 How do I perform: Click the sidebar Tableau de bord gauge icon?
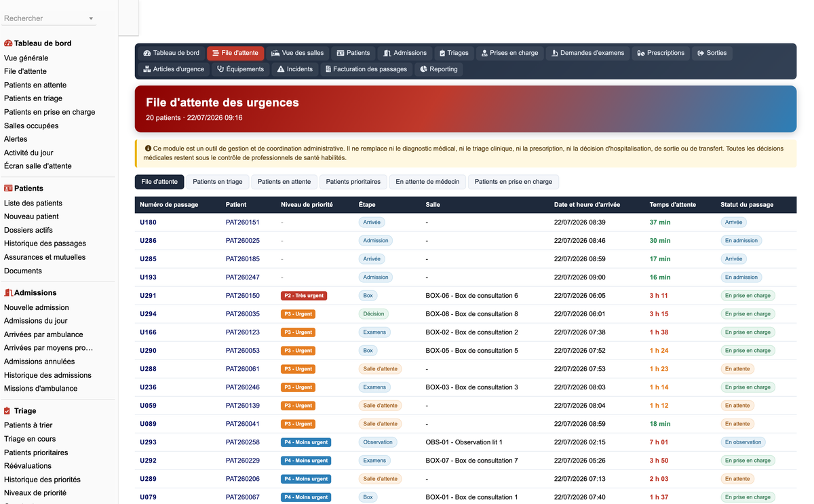pyautogui.click(x=8, y=43)
